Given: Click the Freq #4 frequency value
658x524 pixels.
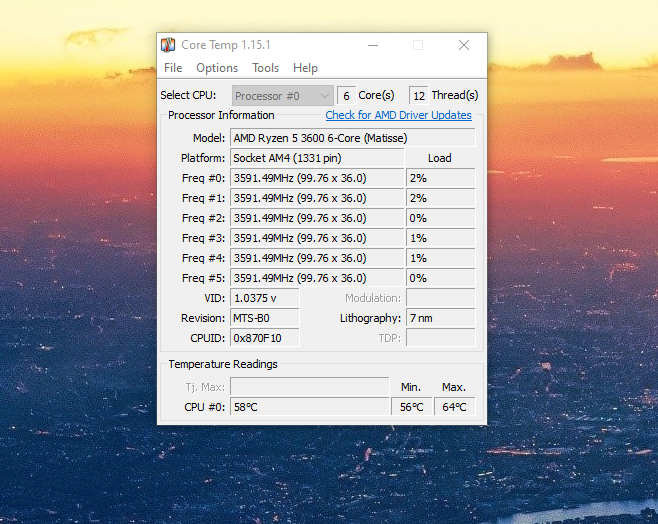Looking at the screenshot, I should click(317, 258).
